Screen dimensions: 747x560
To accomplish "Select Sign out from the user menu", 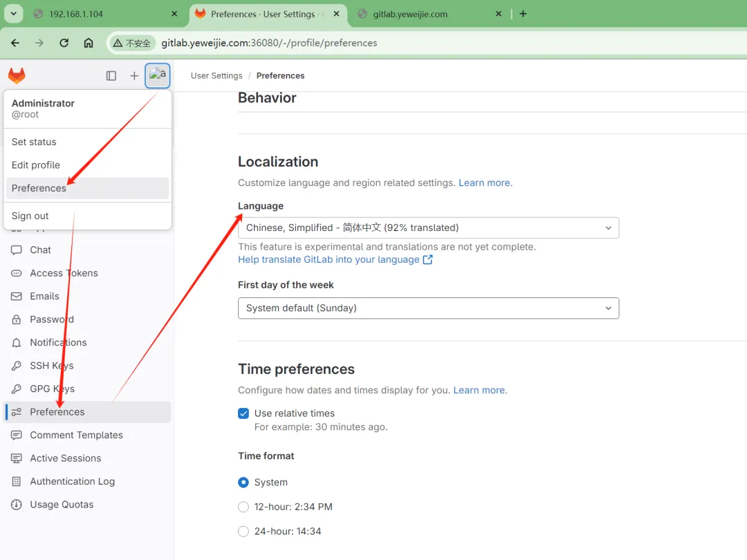I will [x=30, y=216].
